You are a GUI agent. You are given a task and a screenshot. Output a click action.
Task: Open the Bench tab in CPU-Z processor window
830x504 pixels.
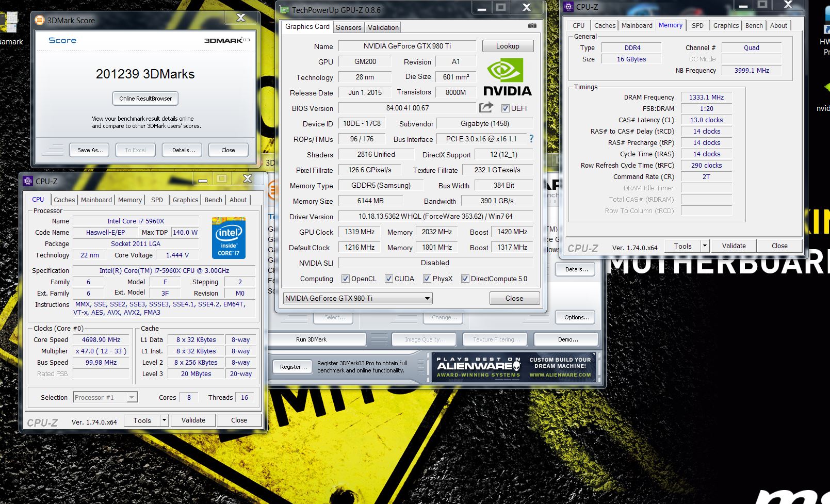214,200
